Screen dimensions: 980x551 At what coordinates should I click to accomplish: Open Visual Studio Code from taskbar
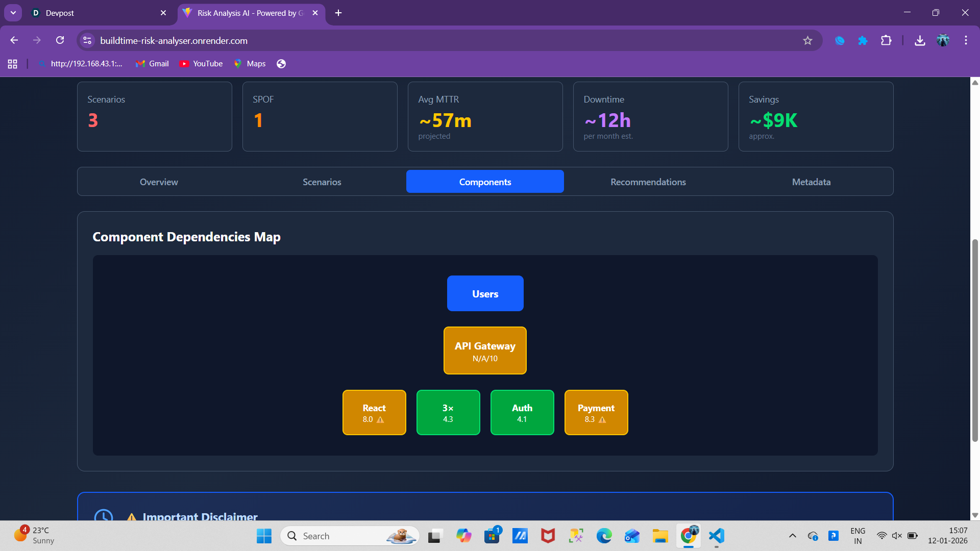717,536
